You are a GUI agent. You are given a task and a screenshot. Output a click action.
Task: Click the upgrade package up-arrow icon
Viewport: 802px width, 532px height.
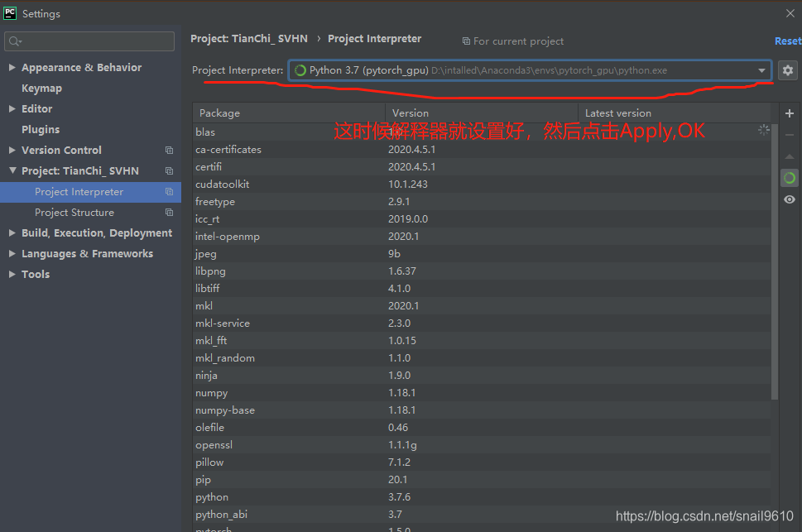tap(790, 156)
